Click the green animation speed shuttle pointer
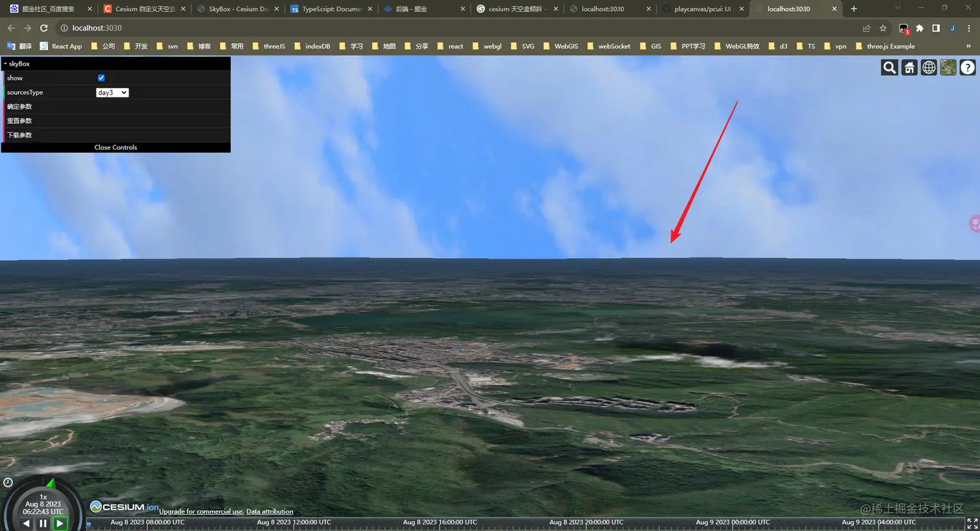The image size is (980, 531). (51, 483)
